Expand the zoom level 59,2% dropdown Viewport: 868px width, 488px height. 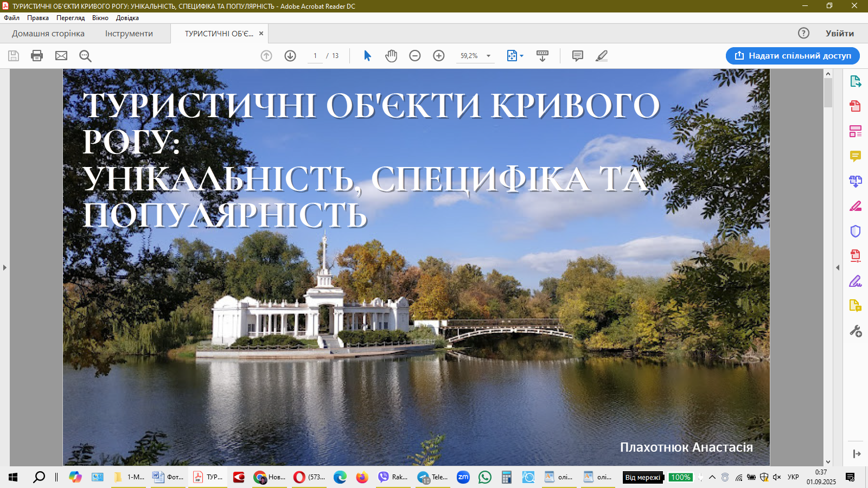488,56
